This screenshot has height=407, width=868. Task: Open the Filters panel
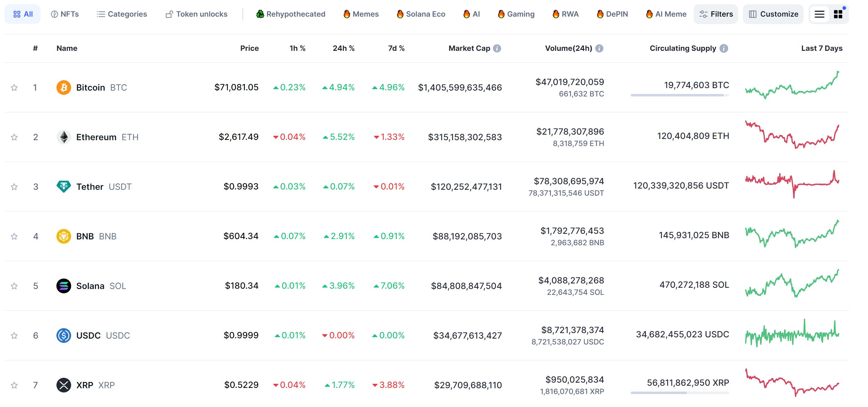[716, 14]
